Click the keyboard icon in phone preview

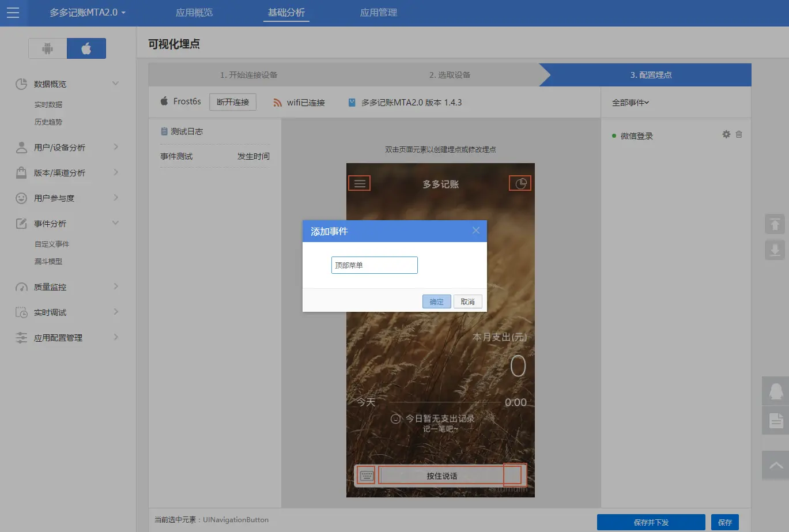(367, 476)
